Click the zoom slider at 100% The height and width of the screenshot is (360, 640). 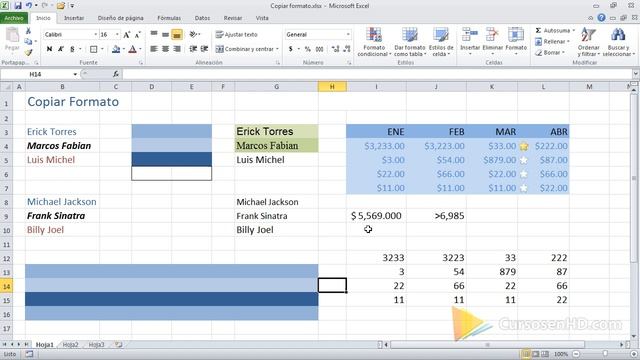point(605,354)
